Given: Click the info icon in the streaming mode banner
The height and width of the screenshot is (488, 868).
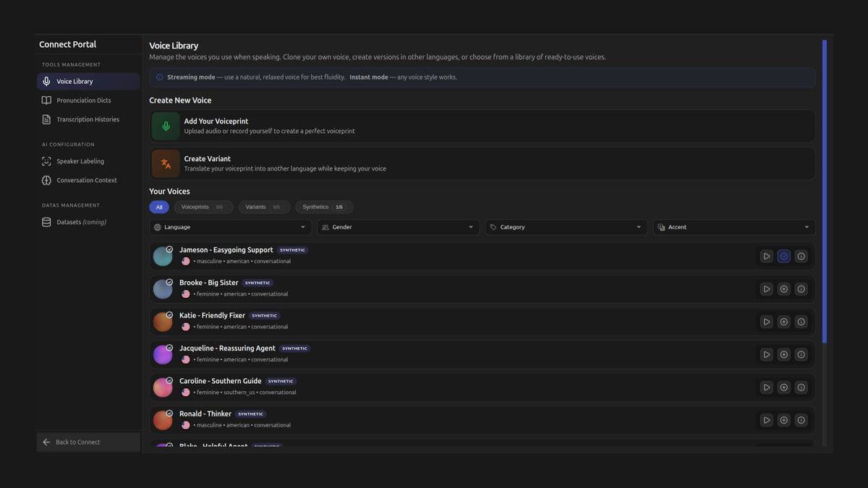Looking at the screenshot, I should pyautogui.click(x=160, y=77).
